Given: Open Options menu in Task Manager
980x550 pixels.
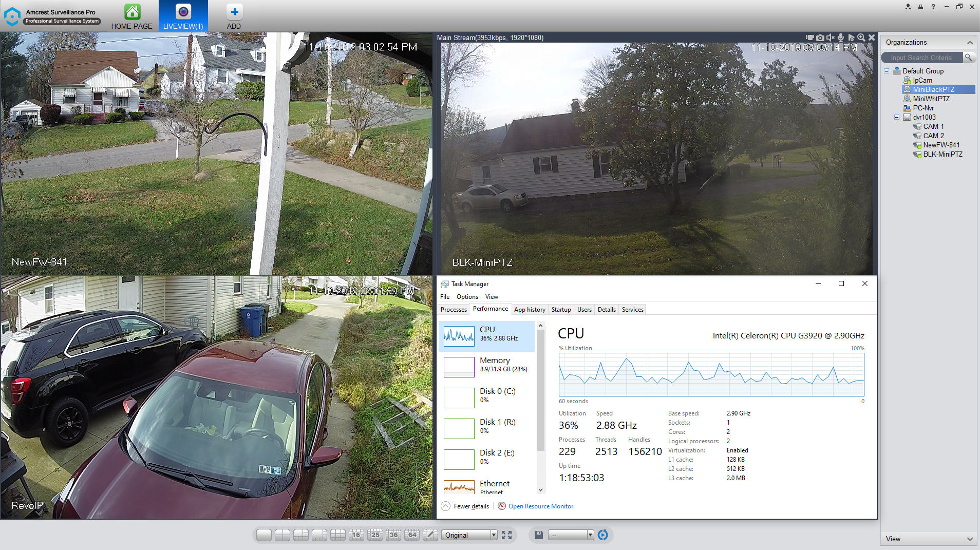Looking at the screenshot, I should [467, 297].
